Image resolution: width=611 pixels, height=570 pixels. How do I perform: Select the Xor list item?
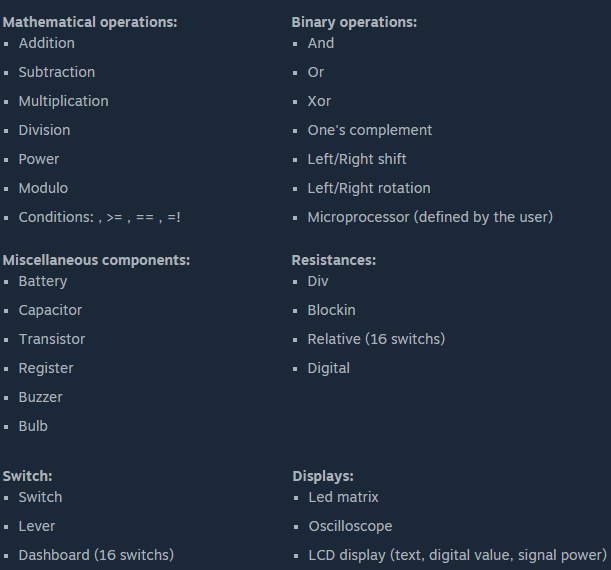pos(319,101)
